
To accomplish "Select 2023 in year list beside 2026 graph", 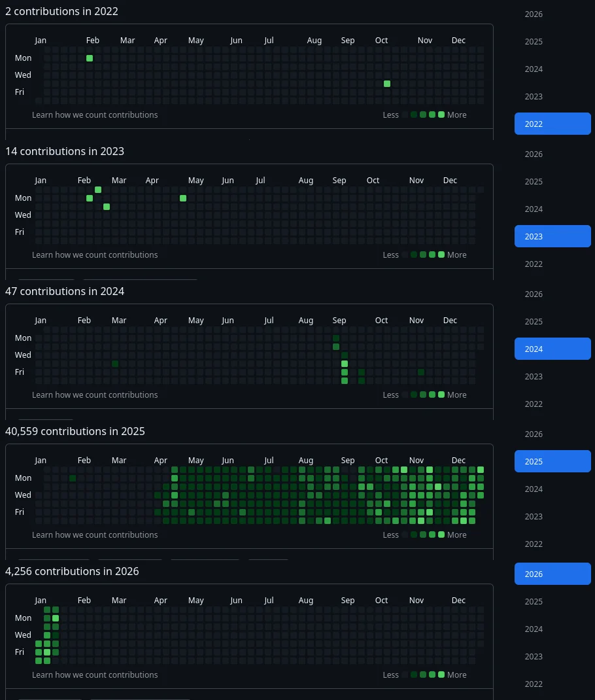I will [534, 657].
